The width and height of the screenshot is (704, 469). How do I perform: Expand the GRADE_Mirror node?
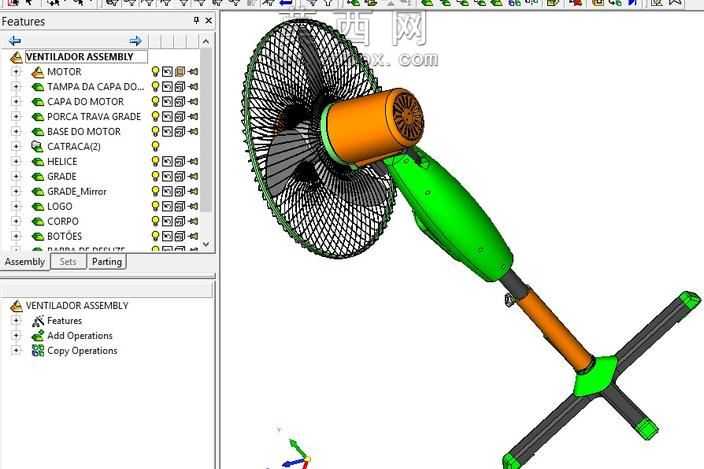click(x=16, y=192)
